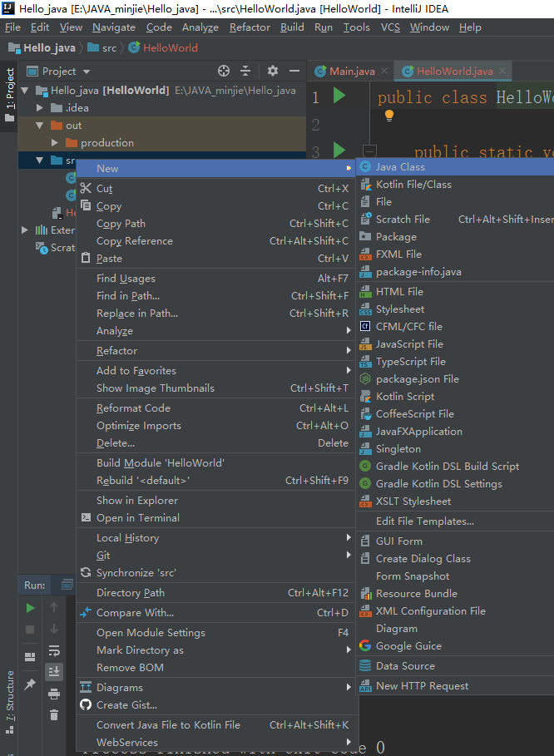Click the soft-wrap icon in Run panel

coord(54,650)
